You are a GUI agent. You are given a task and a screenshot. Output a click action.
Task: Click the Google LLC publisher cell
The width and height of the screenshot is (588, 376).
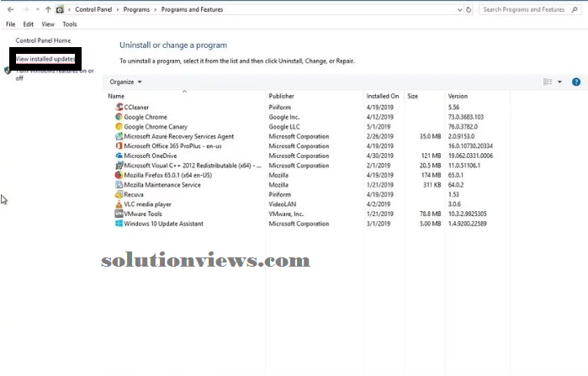click(284, 127)
